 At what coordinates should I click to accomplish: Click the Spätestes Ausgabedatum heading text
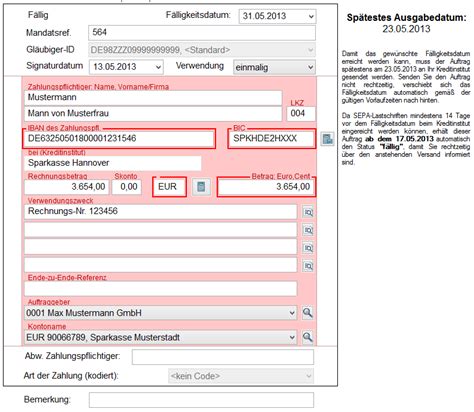click(x=406, y=18)
